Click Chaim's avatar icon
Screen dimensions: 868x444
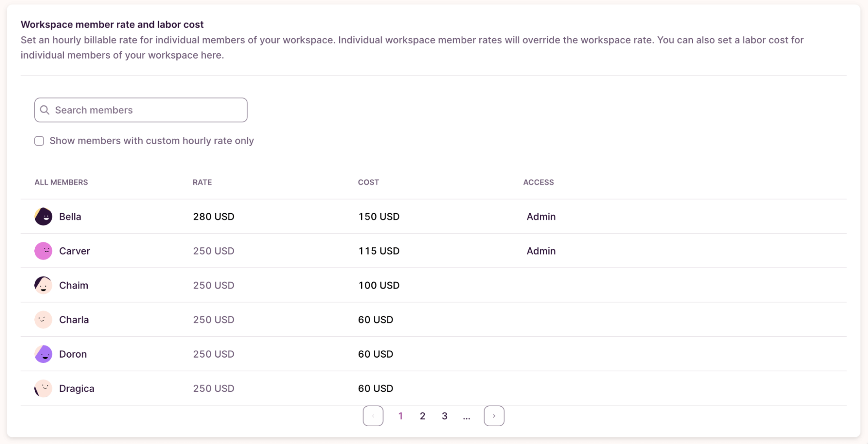[x=43, y=285]
